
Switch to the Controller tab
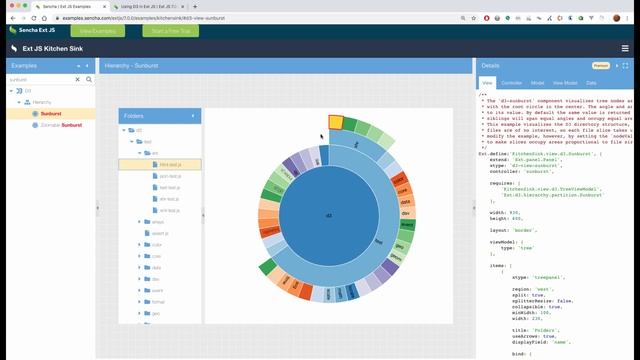coord(511,83)
